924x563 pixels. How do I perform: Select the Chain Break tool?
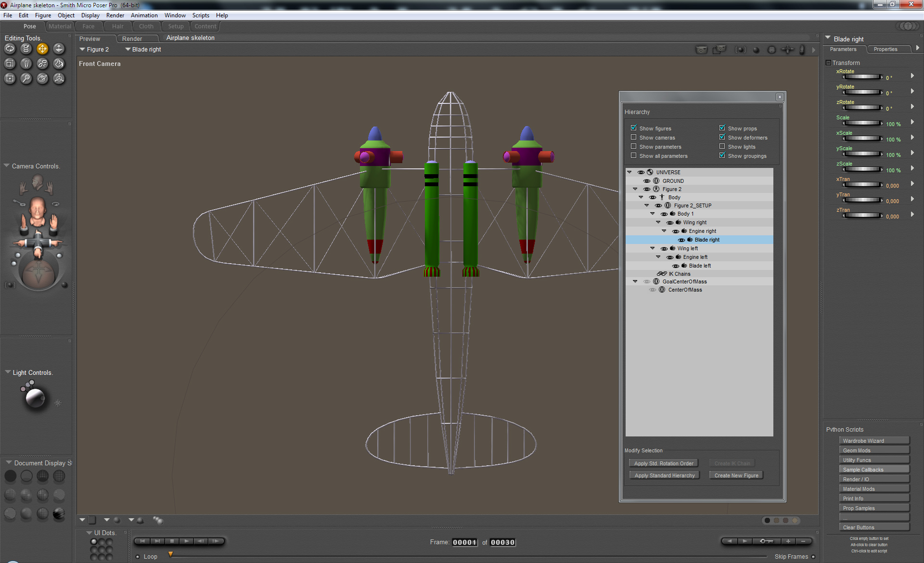coord(42,64)
